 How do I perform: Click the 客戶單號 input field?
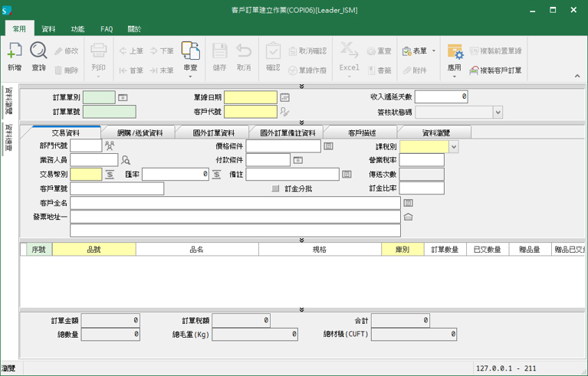coord(117,189)
